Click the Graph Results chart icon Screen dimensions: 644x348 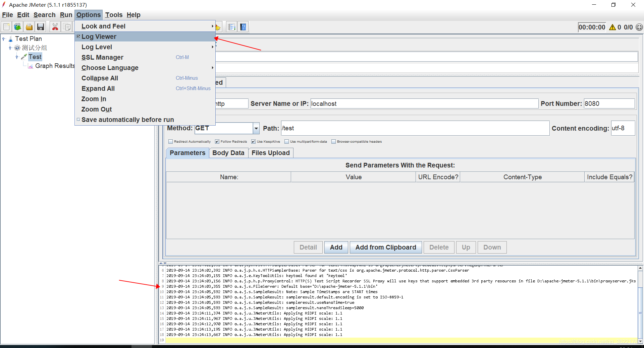point(31,66)
